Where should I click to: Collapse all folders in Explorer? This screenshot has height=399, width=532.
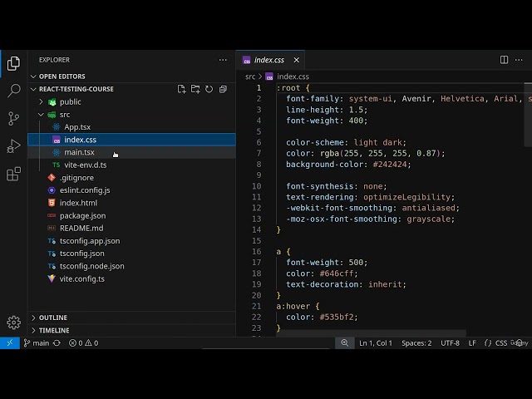click(223, 89)
